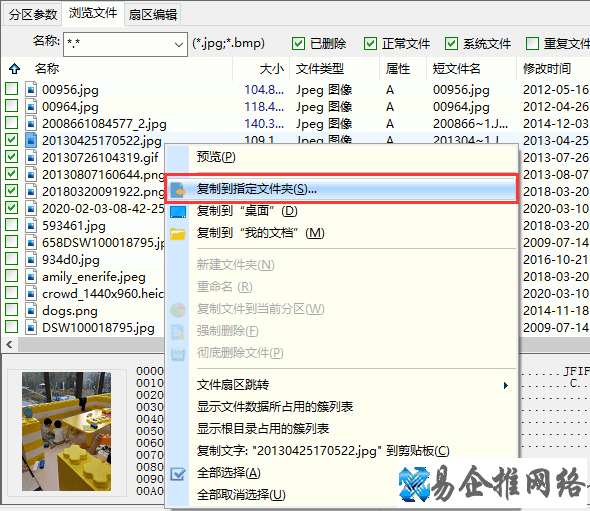Choose 复制到指定文件夹(S)... menu item
The height and width of the screenshot is (511, 590).
coord(341,189)
